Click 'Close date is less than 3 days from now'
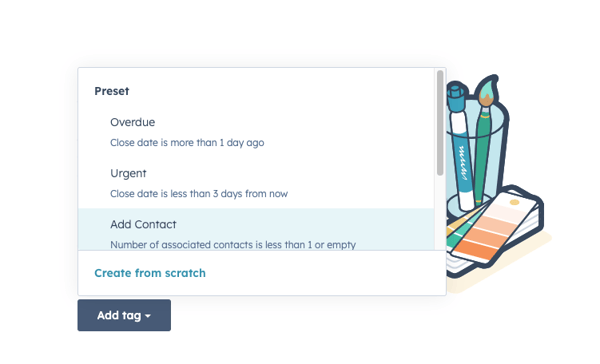The height and width of the screenshot is (364, 600). (199, 193)
